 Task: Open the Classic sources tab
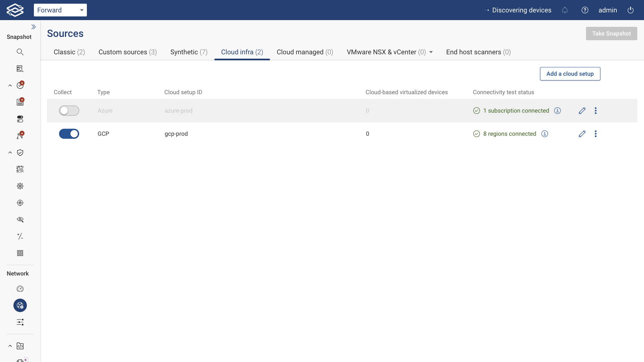coord(69,52)
